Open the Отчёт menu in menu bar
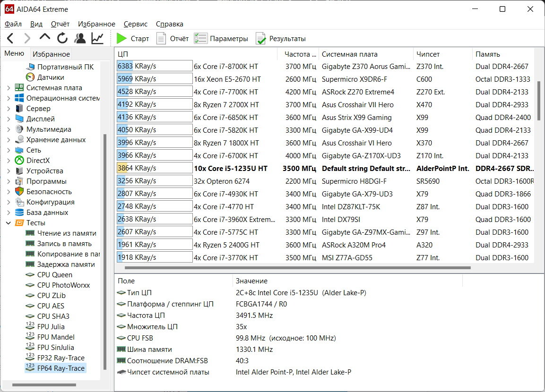The height and width of the screenshot is (392, 545). coord(60,24)
